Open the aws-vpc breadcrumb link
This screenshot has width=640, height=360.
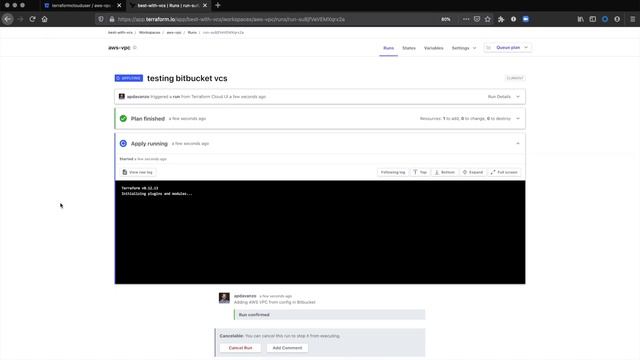(174, 32)
